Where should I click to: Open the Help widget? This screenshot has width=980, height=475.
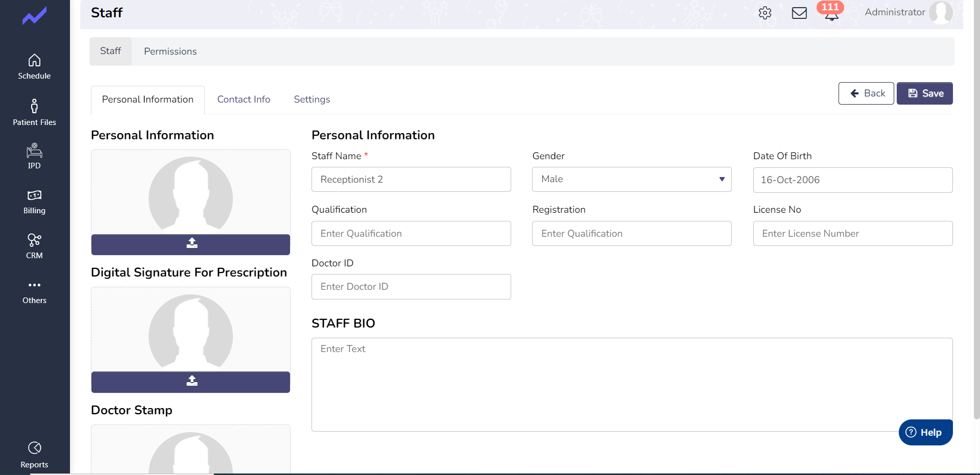(x=925, y=432)
